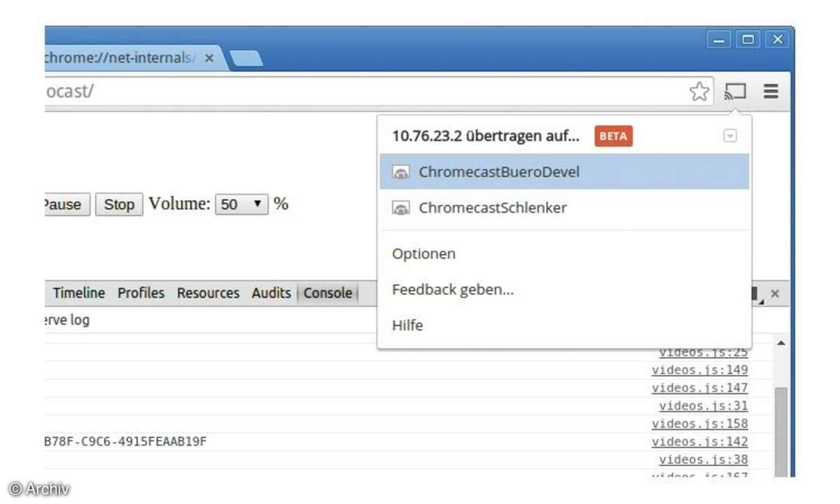This screenshot has width=840, height=504.
Task: Open the Google Cast extension icon
Action: click(x=735, y=91)
